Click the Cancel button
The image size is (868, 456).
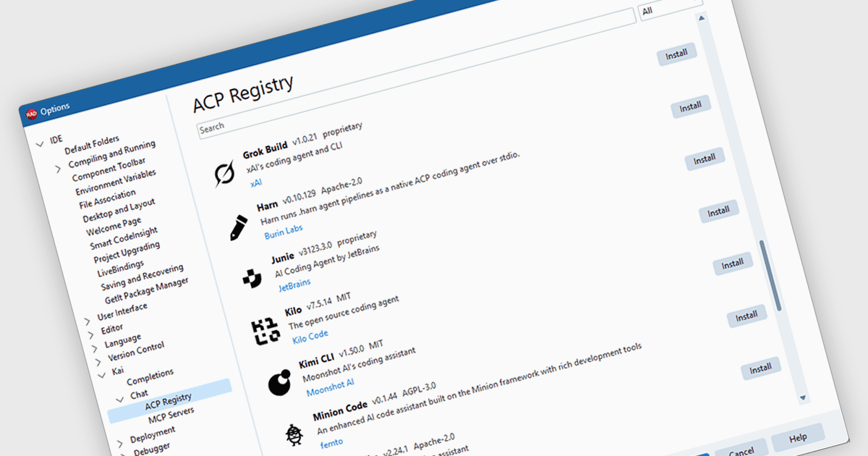point(741,451)
